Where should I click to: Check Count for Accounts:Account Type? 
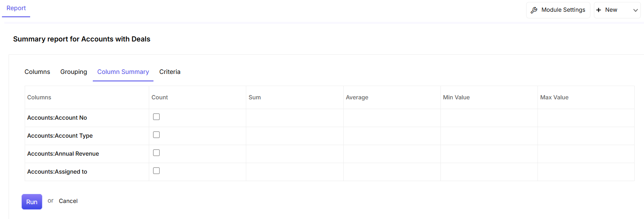[156, 135]
